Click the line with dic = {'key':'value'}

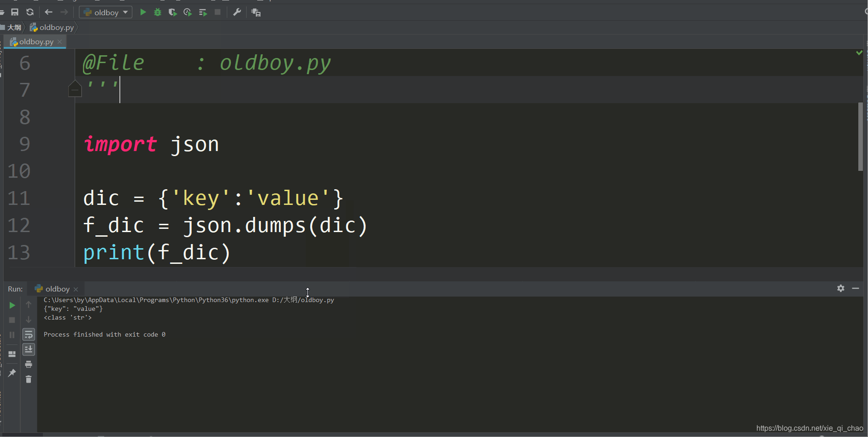[x=213, y=198]
